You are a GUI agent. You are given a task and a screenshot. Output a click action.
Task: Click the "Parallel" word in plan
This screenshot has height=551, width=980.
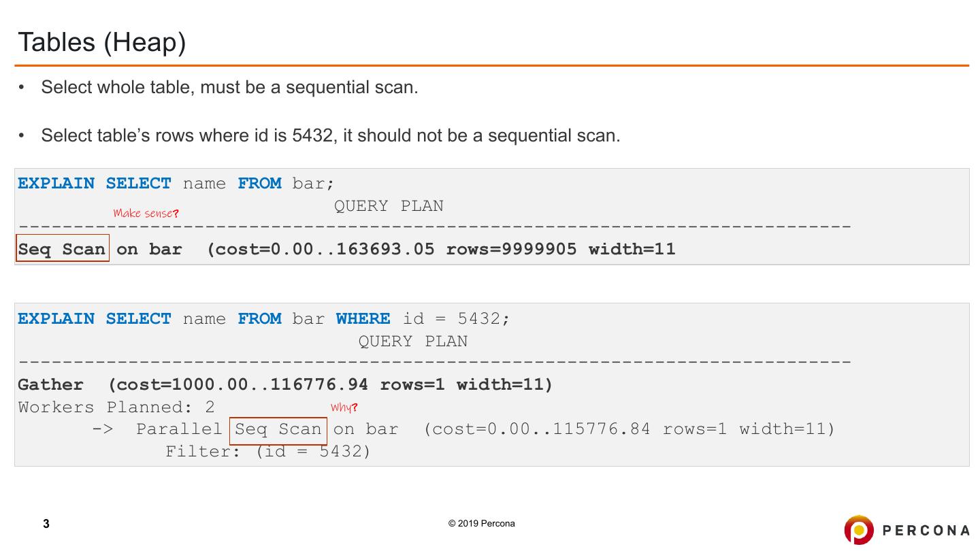[179, 429]
